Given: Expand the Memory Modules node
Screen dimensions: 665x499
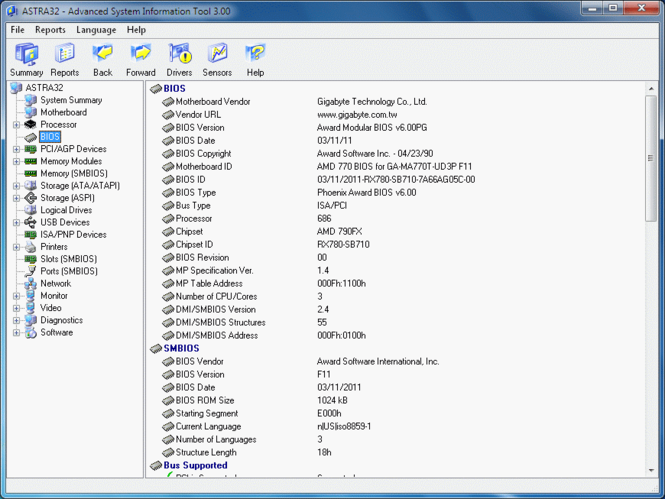Looking at the screenshot, I should 16,162.
